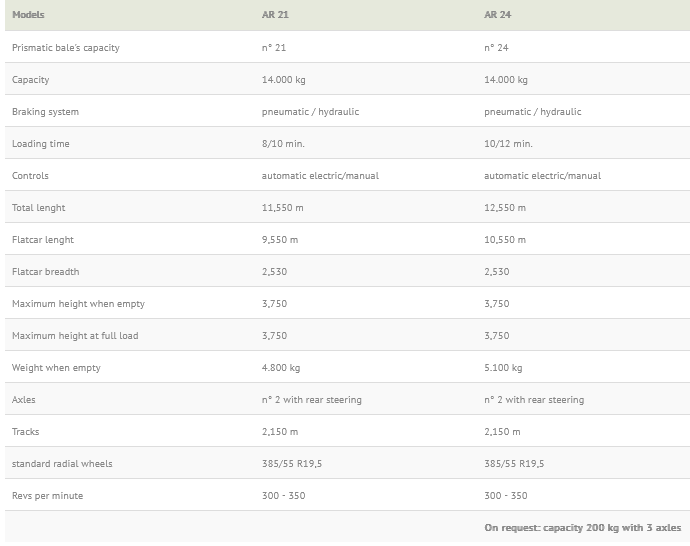Image resolution: width=690 pixels, height=546 pixels.
Task: Click the 12,550 m total length value
Action: pyautogui.click(x=505, y=208)
